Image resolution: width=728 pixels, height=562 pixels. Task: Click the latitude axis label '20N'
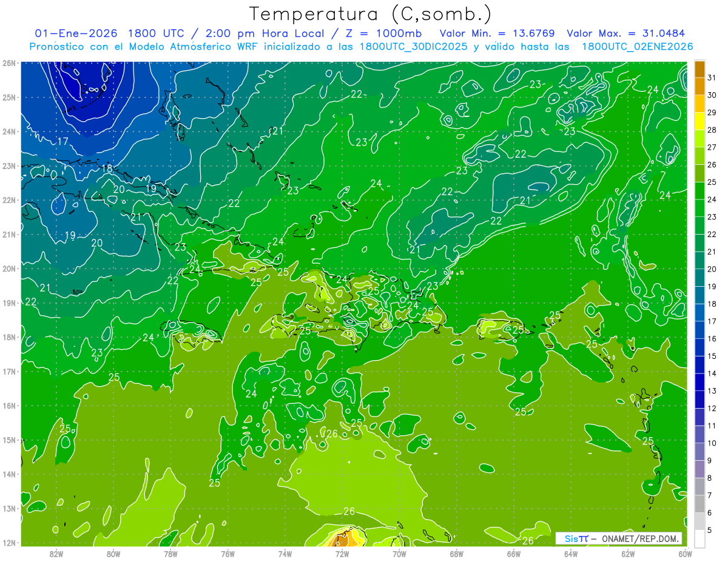[x=9, y=269]
